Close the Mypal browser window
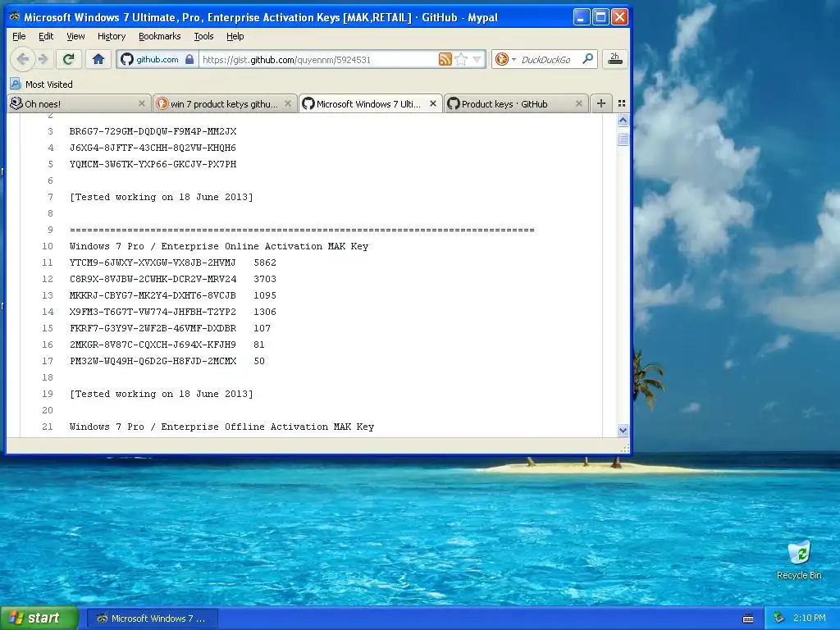 (620, 17)
